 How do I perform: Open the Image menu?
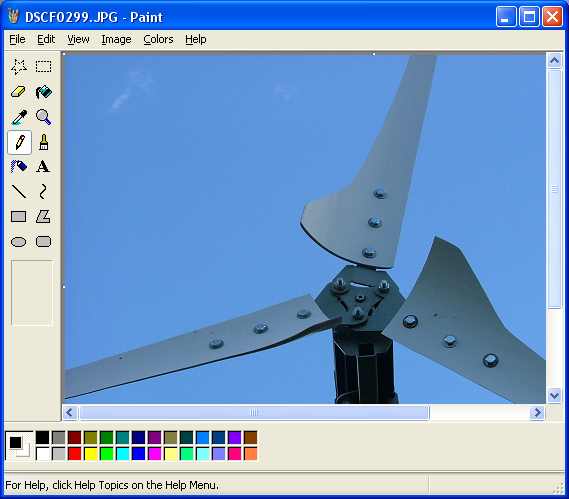pos(116,39)
